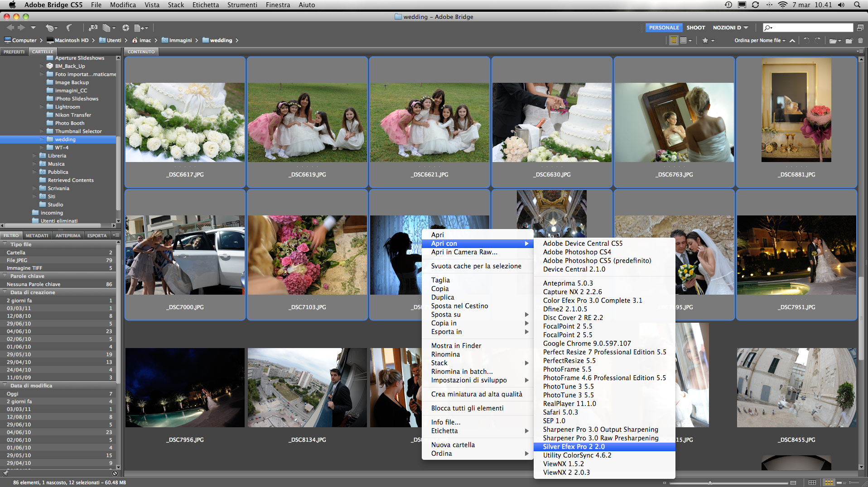The width and height of the screenshot is (868, 487).
Task: Open workspace switcher dropdown arrow
Action: (746, 28)
